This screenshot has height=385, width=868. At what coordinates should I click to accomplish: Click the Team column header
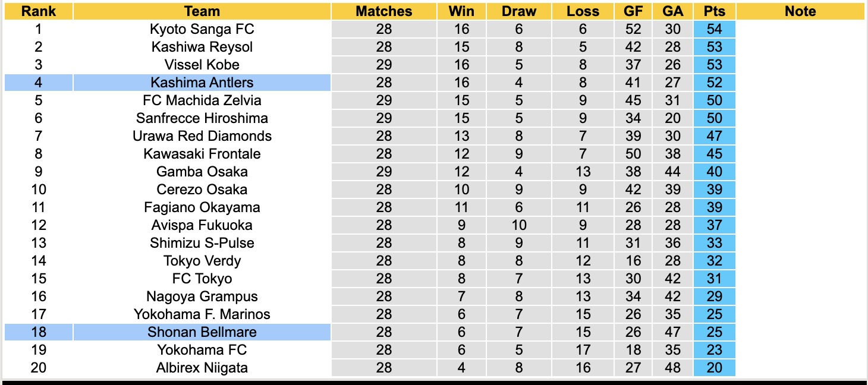(x=202, y=11)
